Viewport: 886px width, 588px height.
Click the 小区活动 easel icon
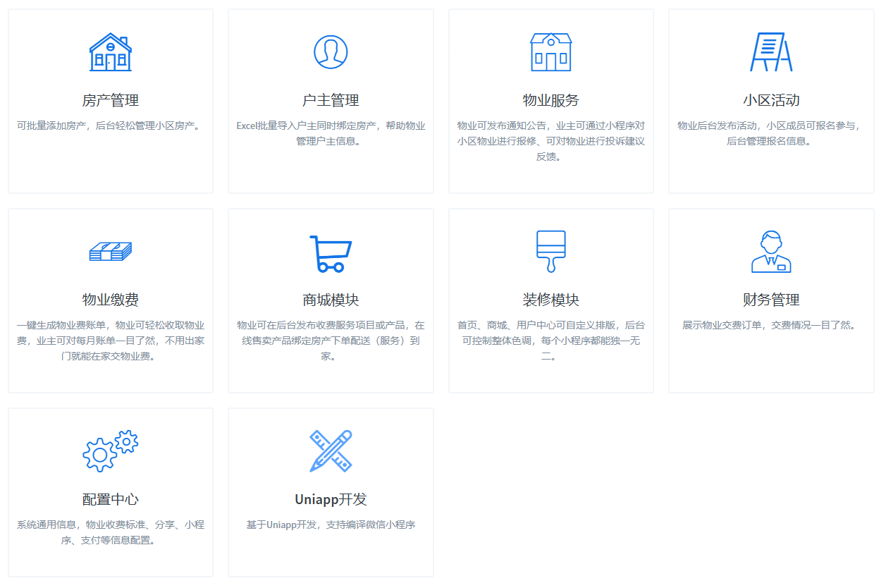[771, 51]
